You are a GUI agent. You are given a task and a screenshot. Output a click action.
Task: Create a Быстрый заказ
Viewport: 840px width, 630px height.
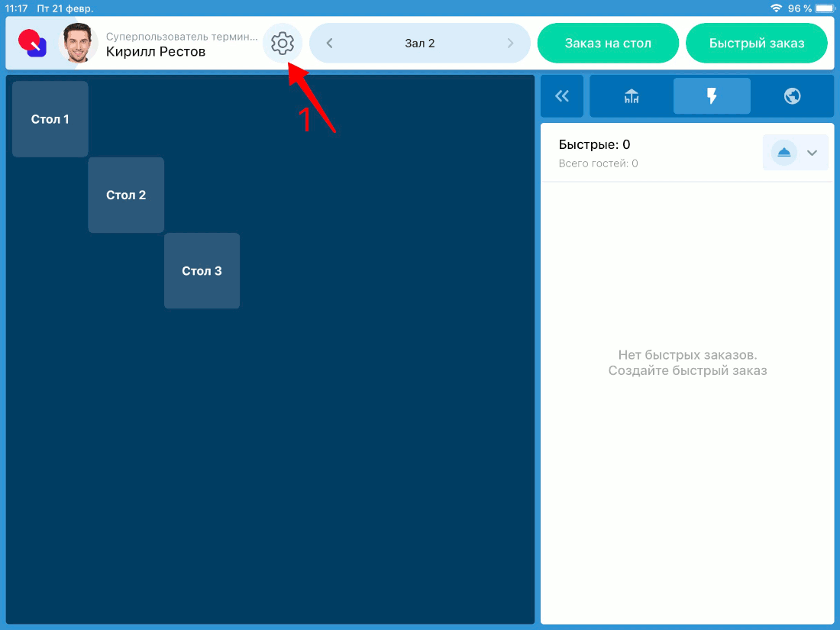pos(757,43)
